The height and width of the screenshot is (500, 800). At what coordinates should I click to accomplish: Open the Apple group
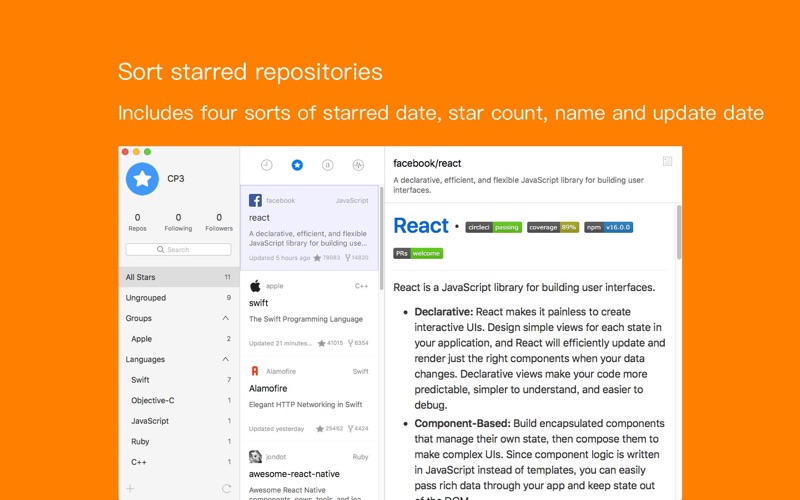click(179, 339)
